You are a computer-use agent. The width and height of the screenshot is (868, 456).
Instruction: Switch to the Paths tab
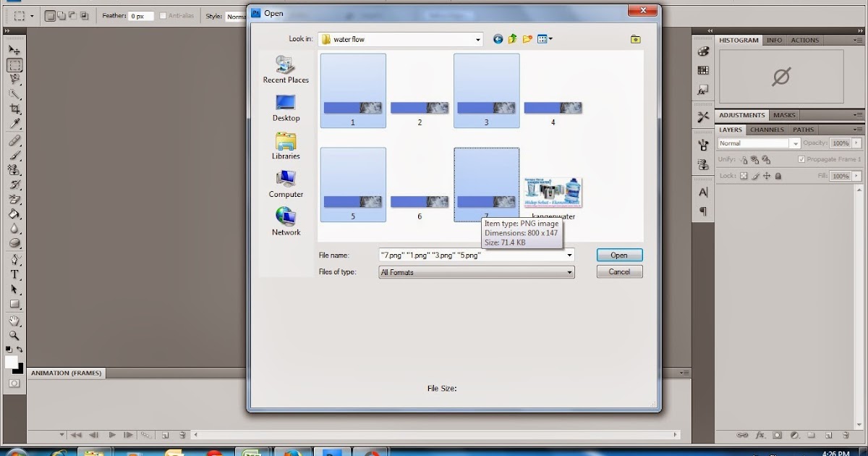coord(803,130)
